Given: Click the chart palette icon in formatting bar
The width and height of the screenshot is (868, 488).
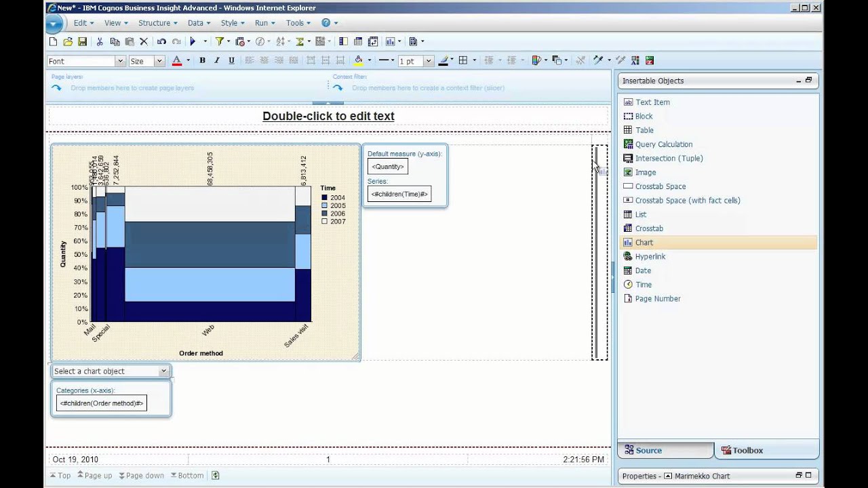Looking at the screenshot, I should point(536,60).
